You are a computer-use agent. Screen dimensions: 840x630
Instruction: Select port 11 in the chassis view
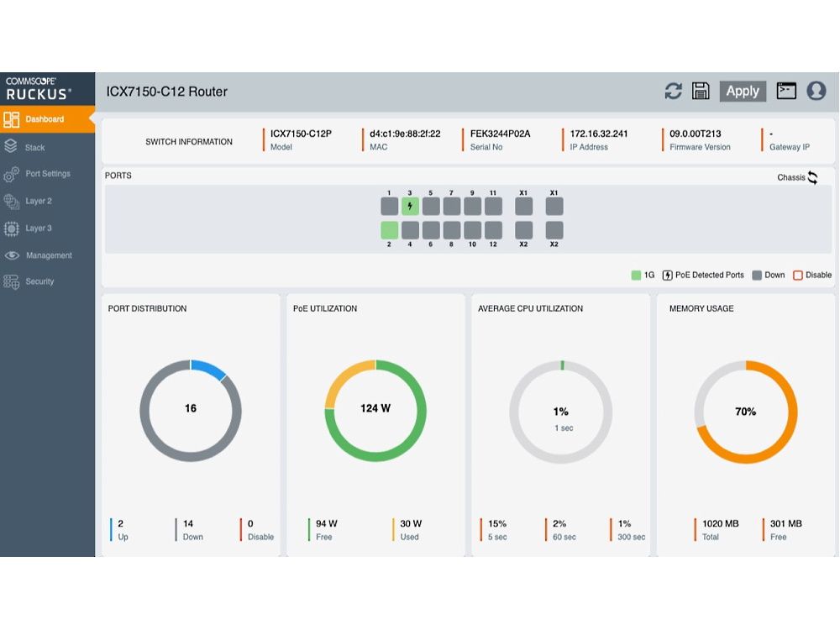(x=493, y=207)
